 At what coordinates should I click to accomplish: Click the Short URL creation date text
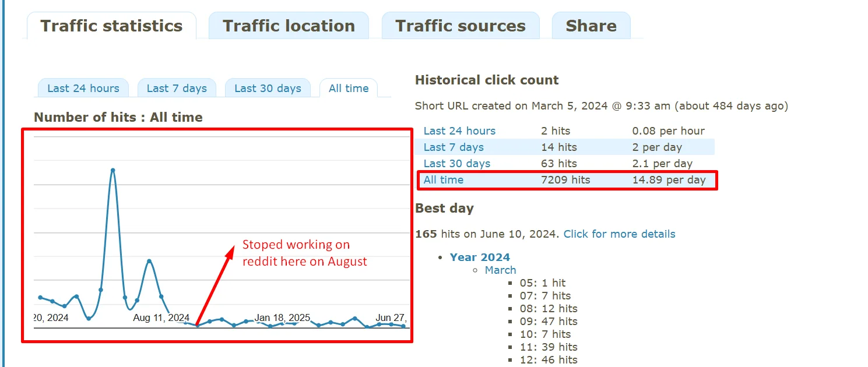coord(601,106)
